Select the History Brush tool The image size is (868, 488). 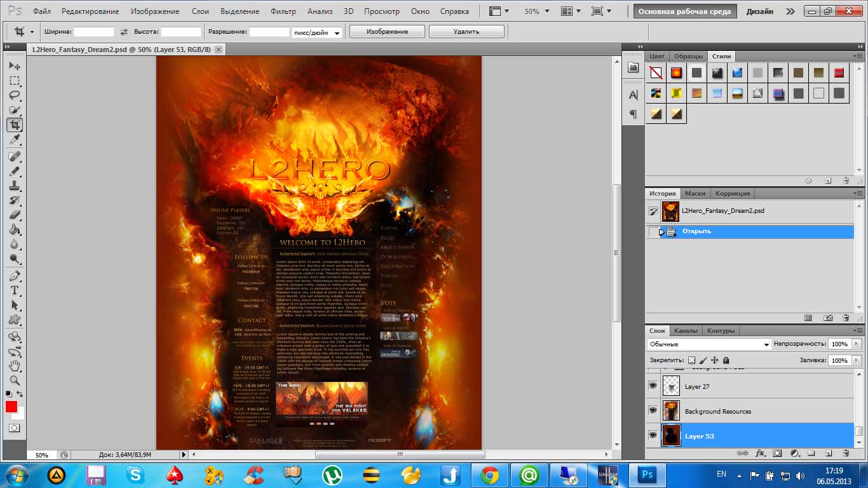point(15,201)
